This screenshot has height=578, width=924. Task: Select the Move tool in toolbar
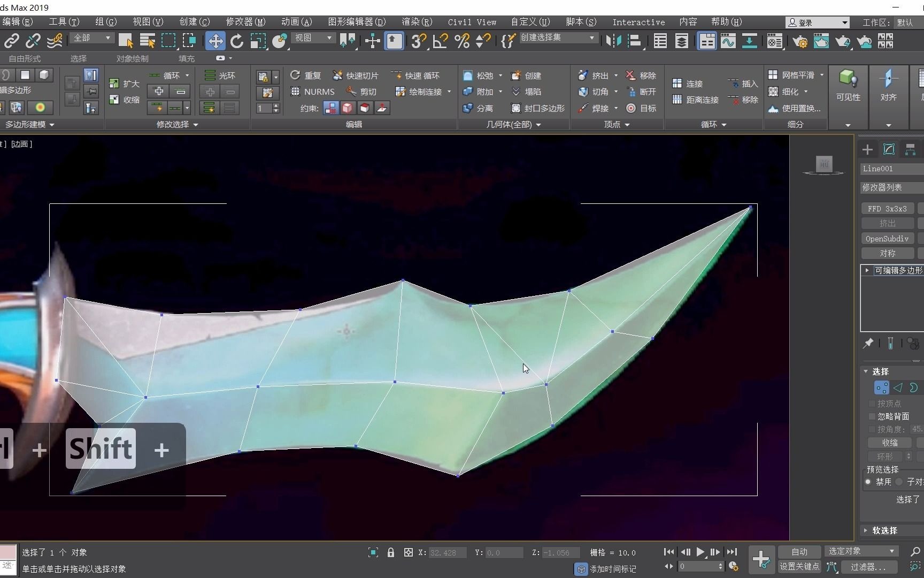[215, 41]
